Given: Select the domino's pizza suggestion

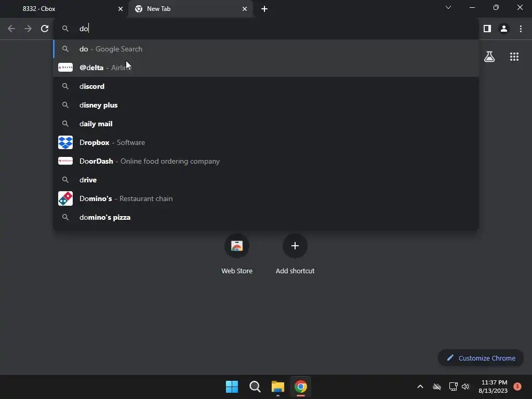Looking at the screenshot, I should pos(266,217).
